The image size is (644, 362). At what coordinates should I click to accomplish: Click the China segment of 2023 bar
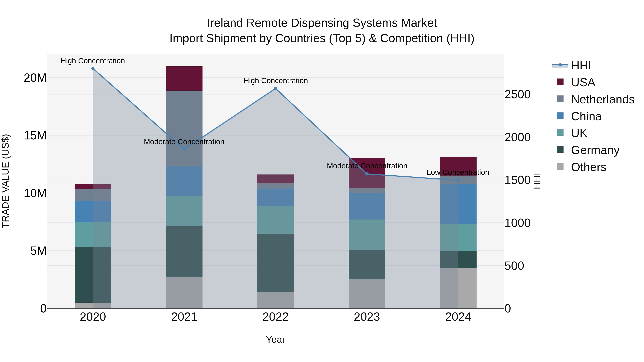coord(367,206)
